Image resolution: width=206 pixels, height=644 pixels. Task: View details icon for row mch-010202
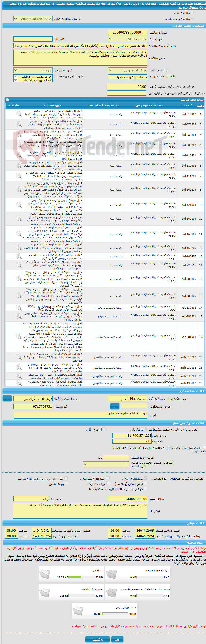click(19, 357)
